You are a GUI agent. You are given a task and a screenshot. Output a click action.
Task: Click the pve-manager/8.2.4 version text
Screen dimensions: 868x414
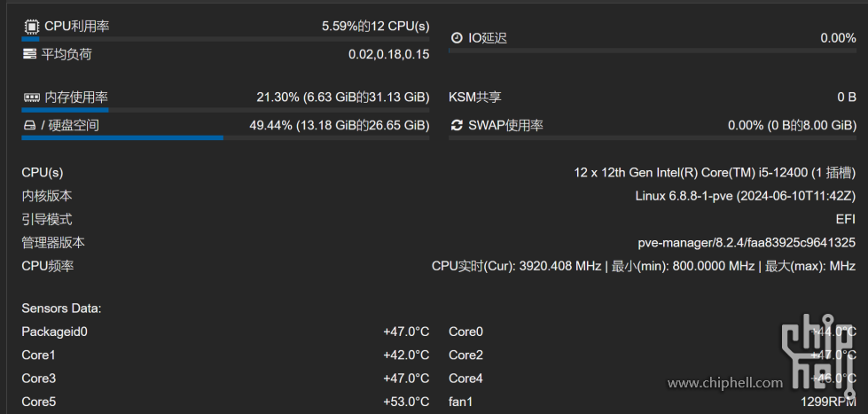pos(747,242)
